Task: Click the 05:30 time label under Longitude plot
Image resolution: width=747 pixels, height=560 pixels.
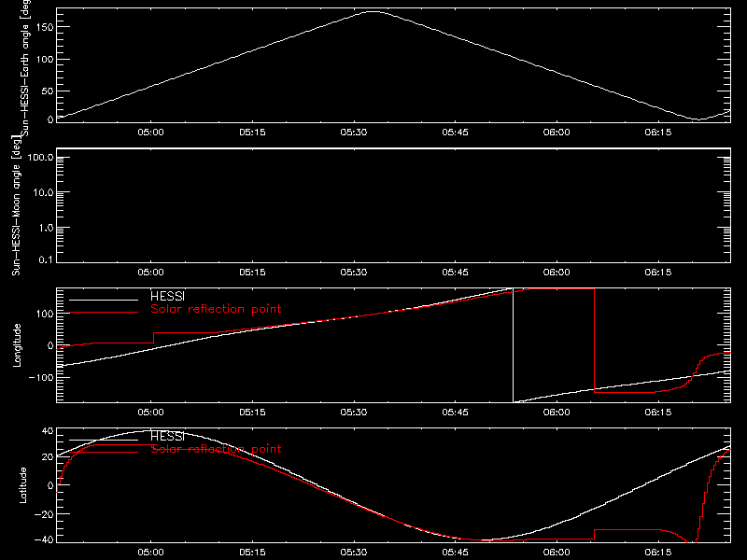Action: [354, 413]
